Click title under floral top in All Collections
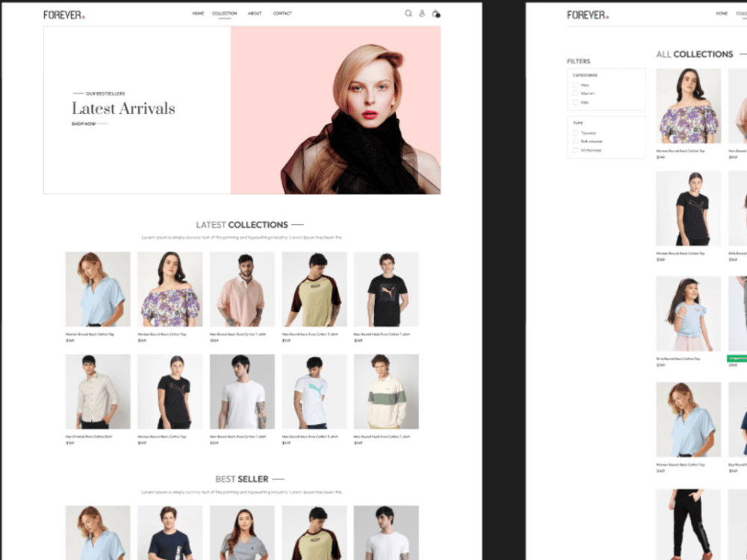Screen dimensions: 747x560 click(x=681, y=151)
